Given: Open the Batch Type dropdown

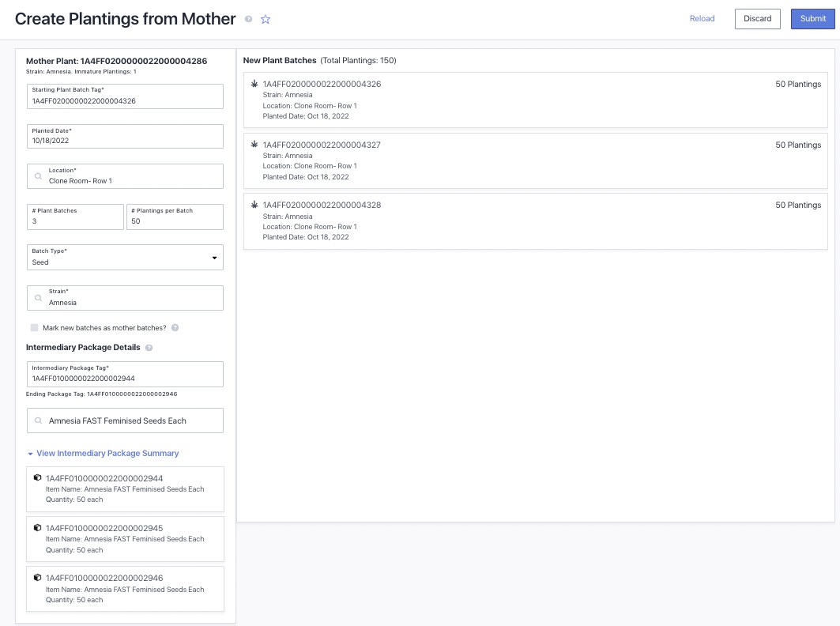Looking at the screenshot, I should click(125, 258).
